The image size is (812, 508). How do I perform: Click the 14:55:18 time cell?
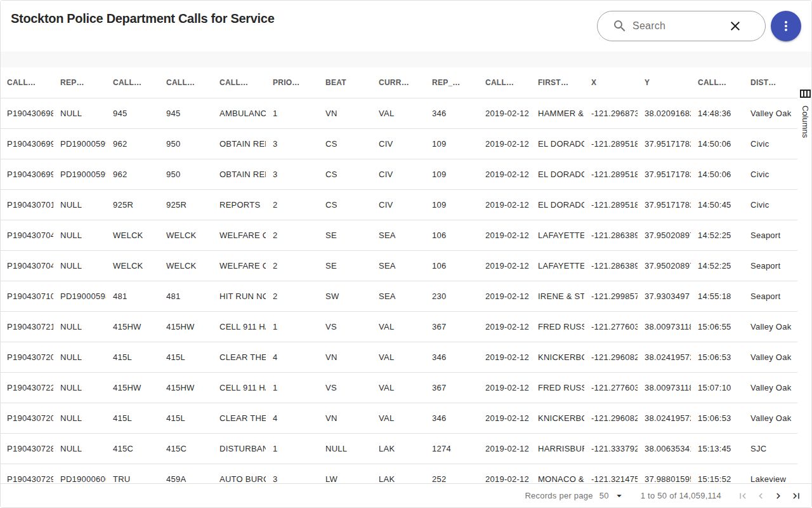pyautogui.click(x=714, y=297)
